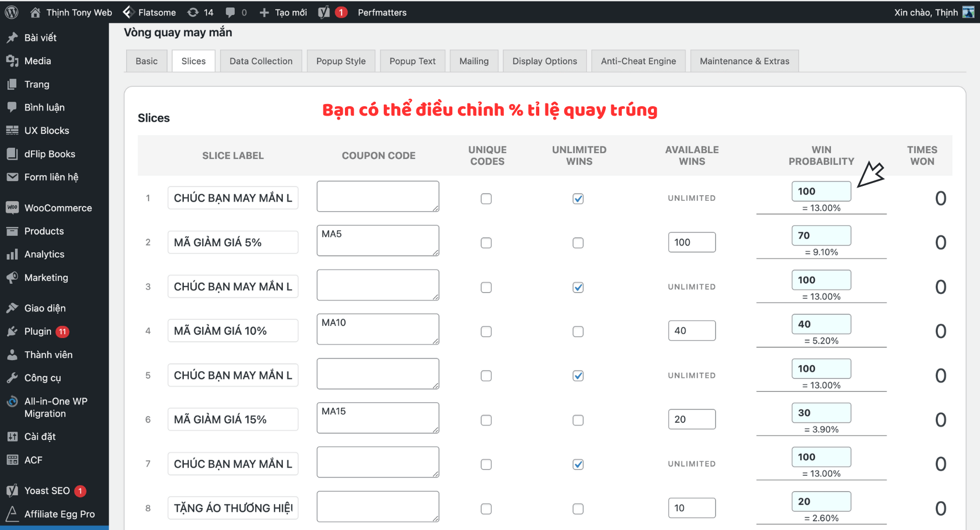Screen dimensions: 980x530
Task: Click Tạo mới in the admin bar
Action: (283, 12)
